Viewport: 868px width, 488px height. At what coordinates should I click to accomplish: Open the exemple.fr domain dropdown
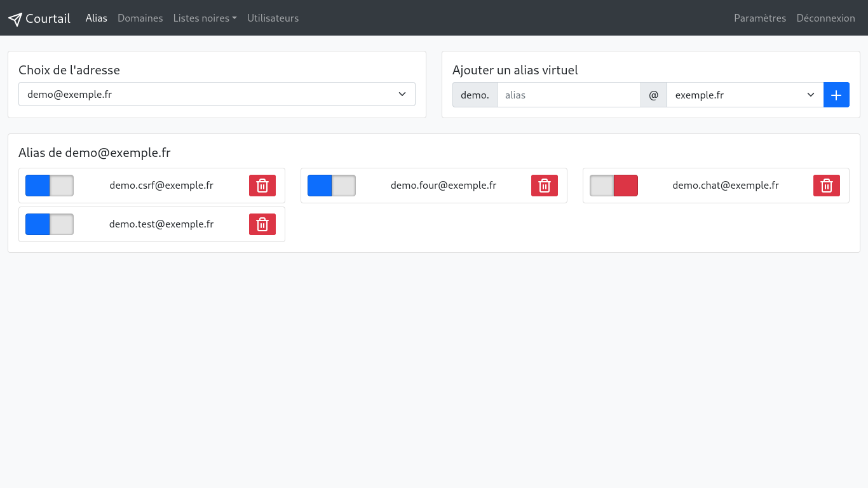(745, 95)
